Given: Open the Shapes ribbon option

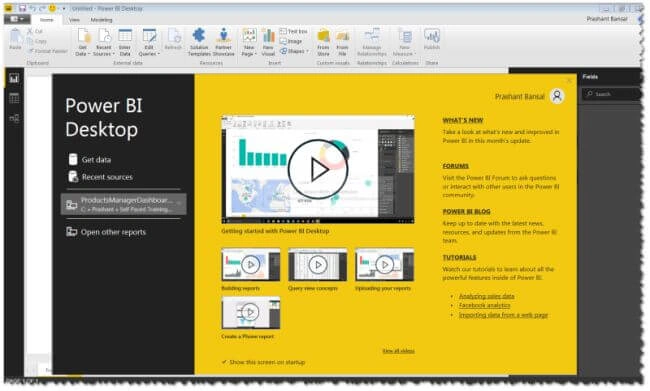Looking at the screenshot, I should tap(294, 51).
